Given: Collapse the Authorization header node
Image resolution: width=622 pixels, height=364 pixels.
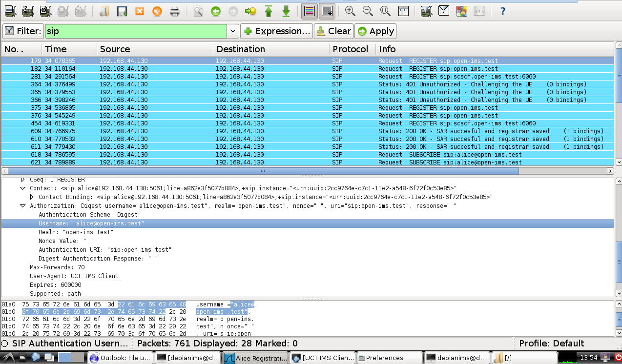Looking at the screenshot, I should tap(22, 206).
